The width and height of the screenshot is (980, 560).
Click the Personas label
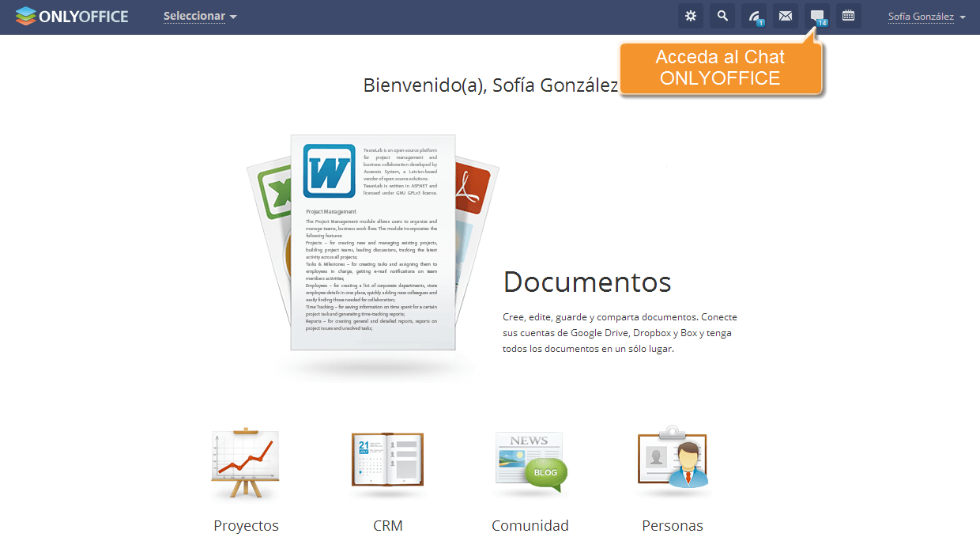point(673,526)
